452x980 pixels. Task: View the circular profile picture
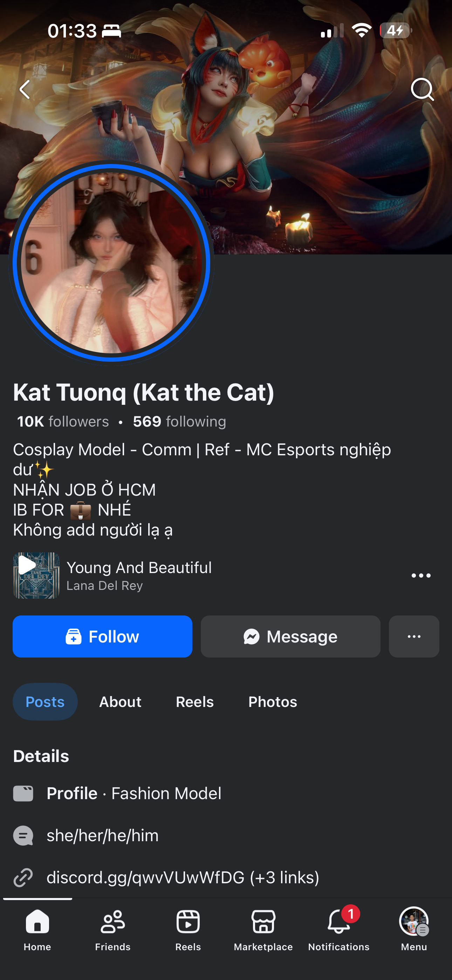(x=111, y=263)
